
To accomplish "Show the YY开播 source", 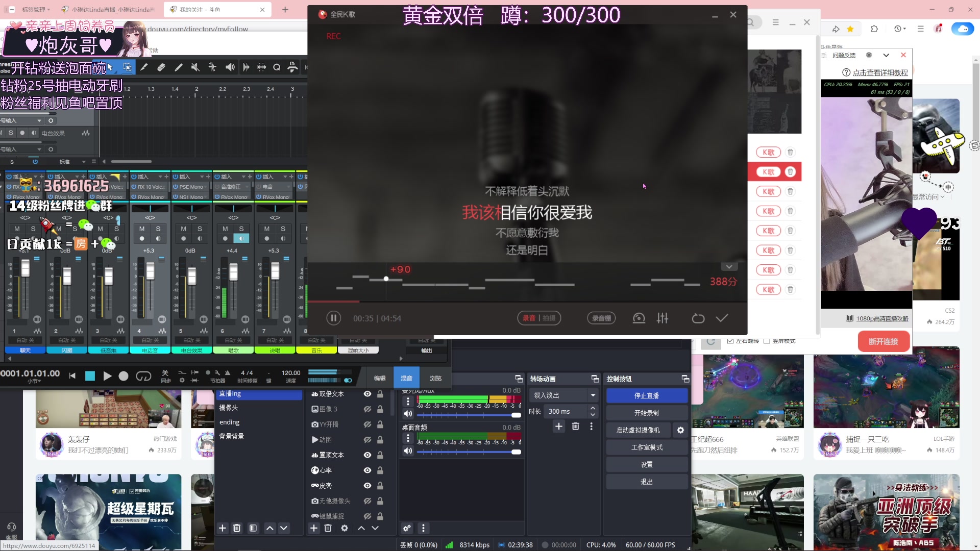I will [367, 424].
